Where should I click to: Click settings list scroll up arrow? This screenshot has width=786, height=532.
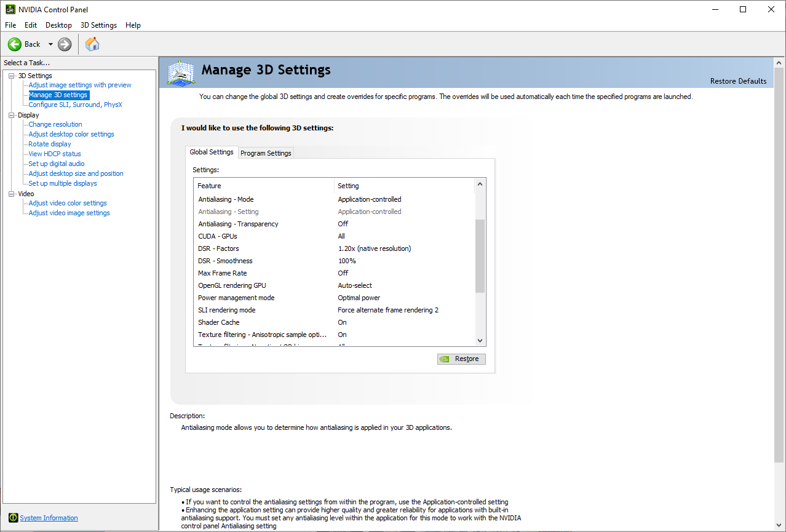pyautogui.click(x=480, y=184)
